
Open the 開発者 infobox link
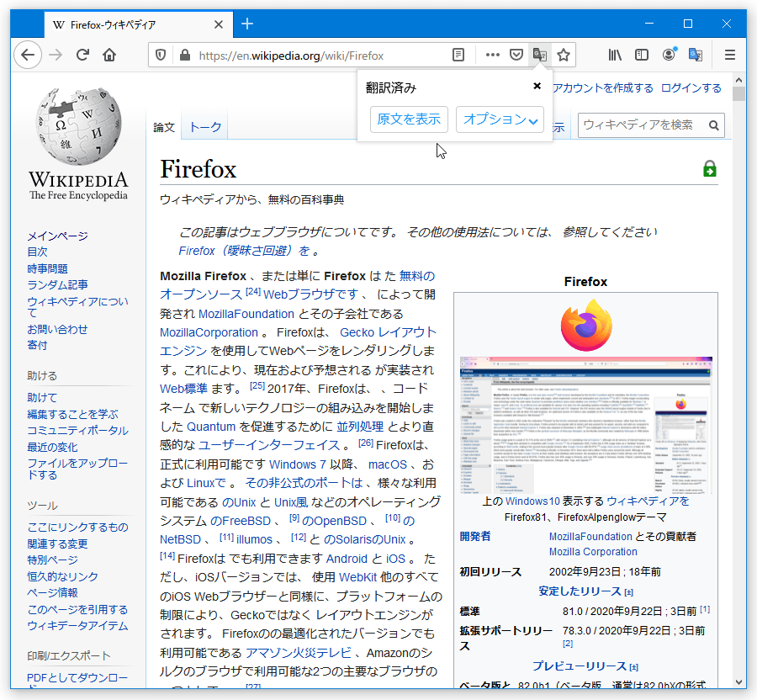475,536
